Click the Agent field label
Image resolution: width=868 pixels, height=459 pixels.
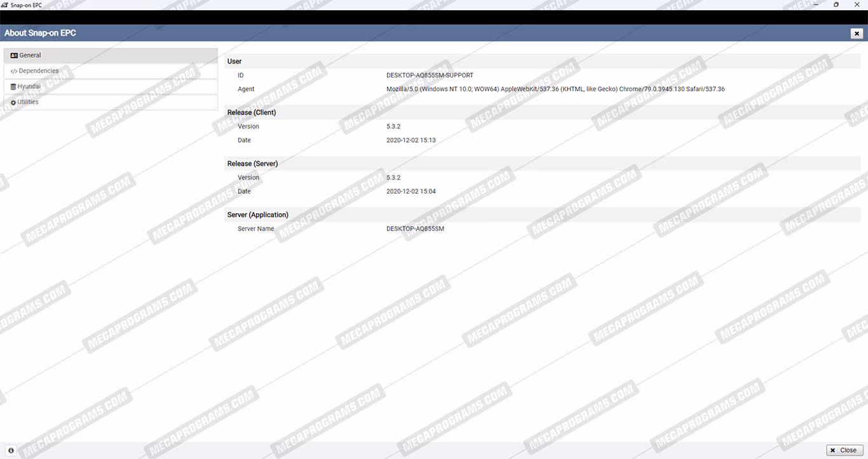[246, 90]
